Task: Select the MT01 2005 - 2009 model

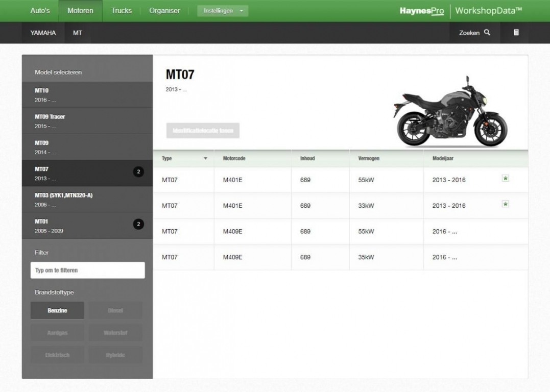Action: [87, 226]
